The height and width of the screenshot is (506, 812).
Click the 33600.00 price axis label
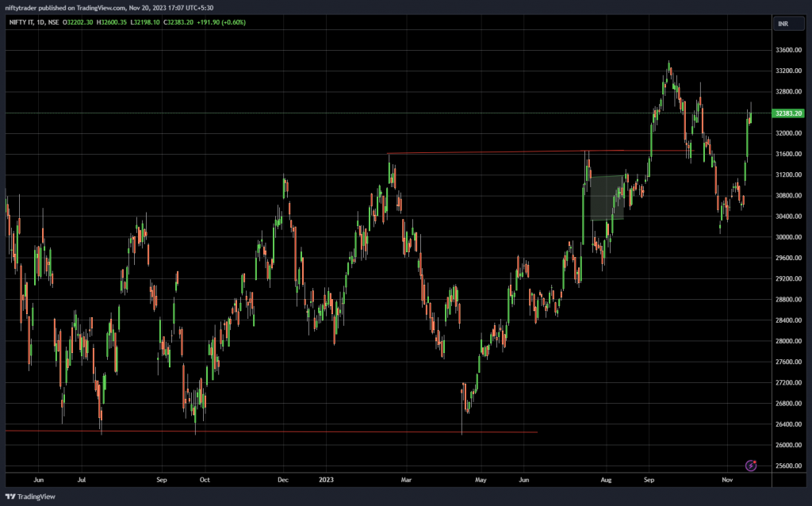(x=788, y=50)
